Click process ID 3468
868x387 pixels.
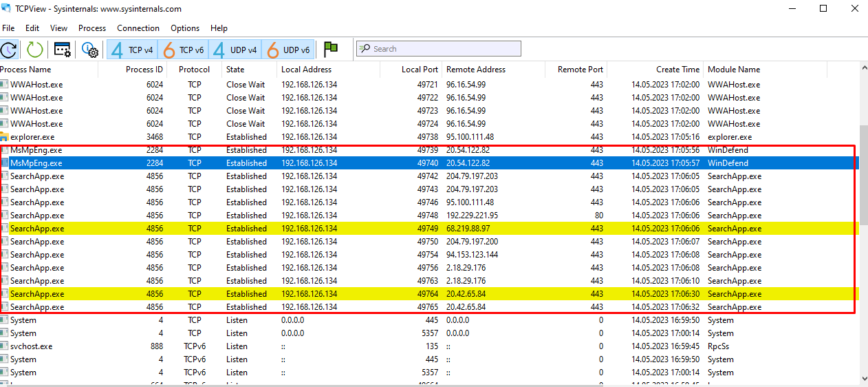(x=155, y=137)
